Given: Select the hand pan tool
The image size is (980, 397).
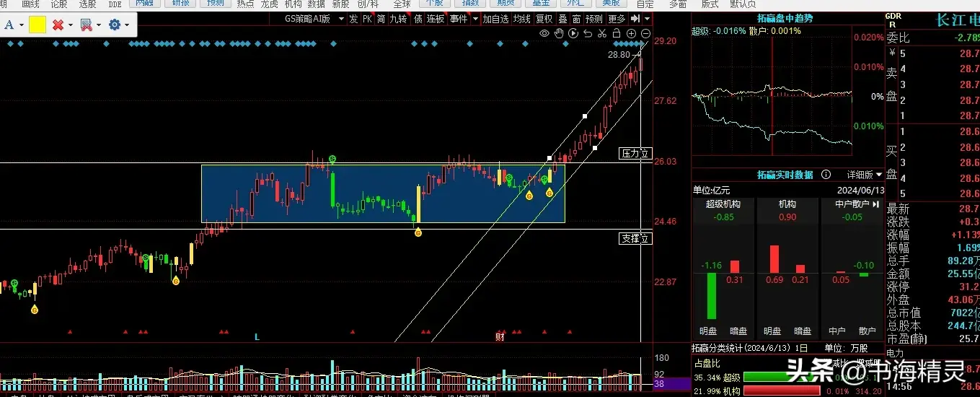Looking at the screenshot, I should [559, 33].
